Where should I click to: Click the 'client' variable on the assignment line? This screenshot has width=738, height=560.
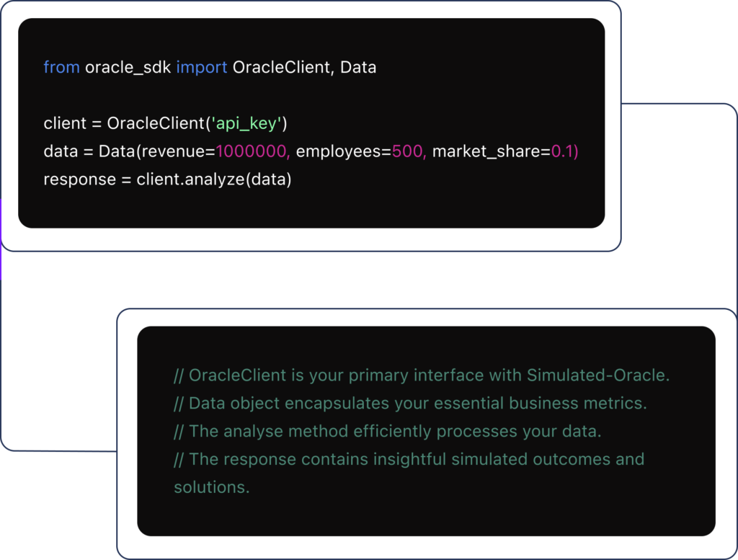tap(65, 123)
